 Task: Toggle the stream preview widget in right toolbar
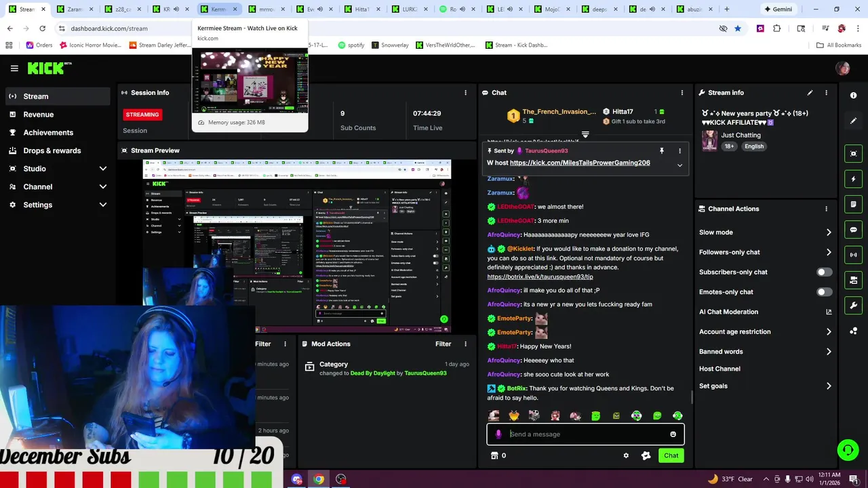click(854, 154)
